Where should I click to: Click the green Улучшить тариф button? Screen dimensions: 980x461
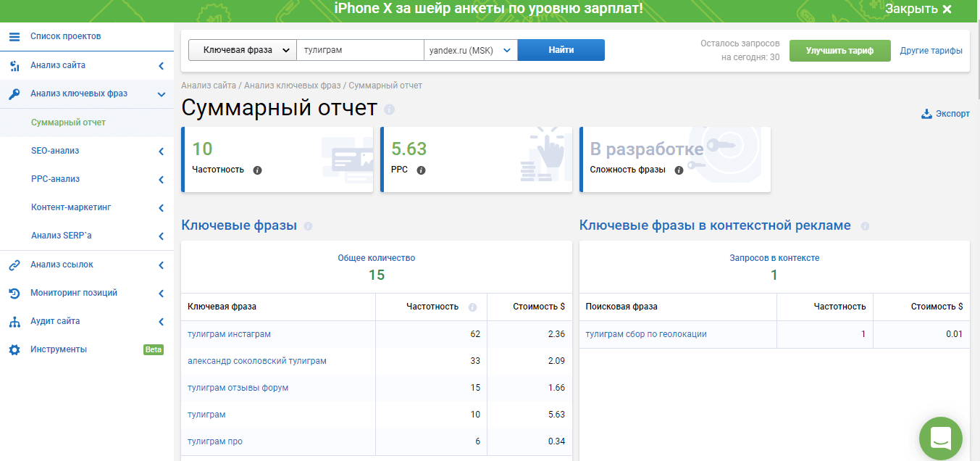(x=839, y=51)
